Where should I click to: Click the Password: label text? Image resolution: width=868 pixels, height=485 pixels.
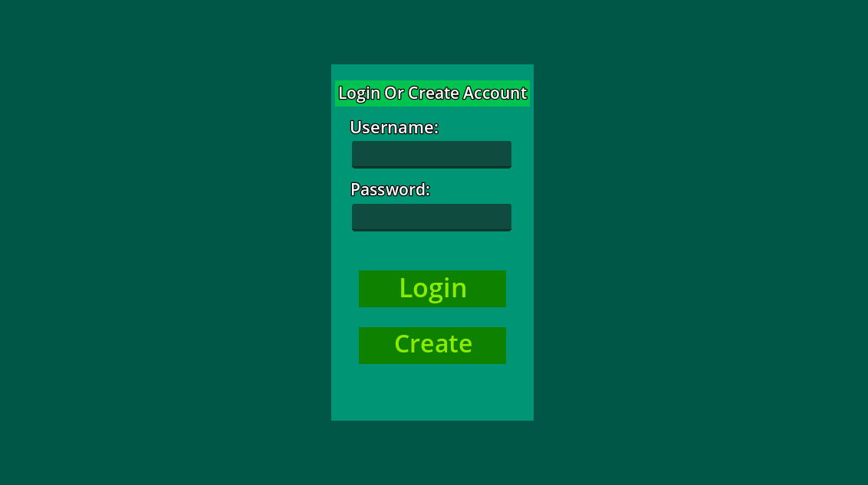(x=390, y=190)
